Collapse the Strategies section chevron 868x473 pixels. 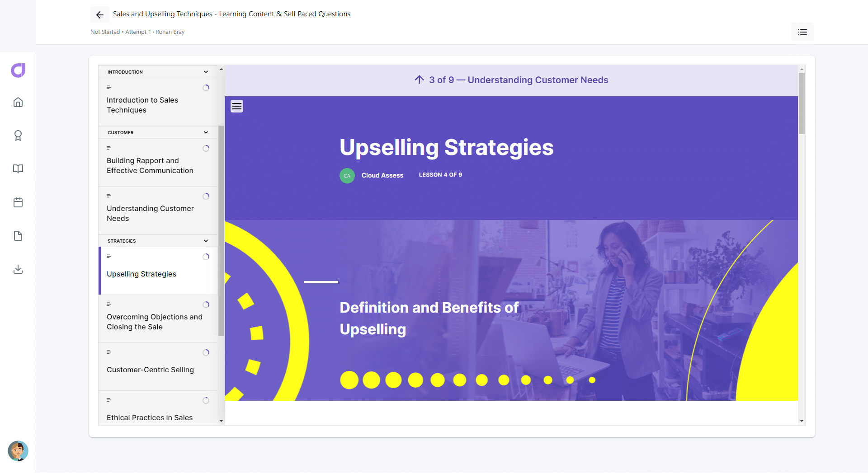tap(206, 241)
